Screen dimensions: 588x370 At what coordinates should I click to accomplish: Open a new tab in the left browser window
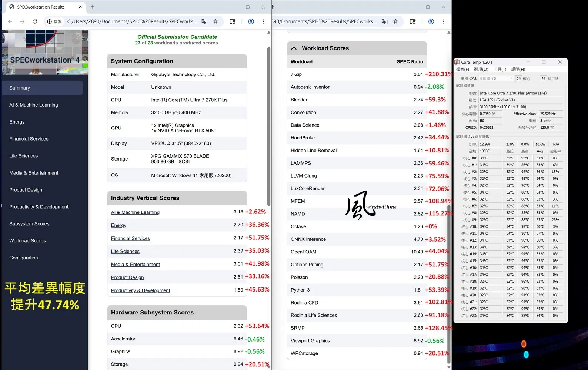click(93, 7)
